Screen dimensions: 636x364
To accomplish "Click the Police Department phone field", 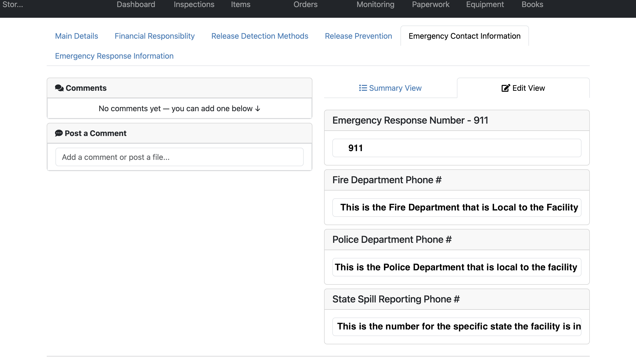I will [x=456, y=267].
